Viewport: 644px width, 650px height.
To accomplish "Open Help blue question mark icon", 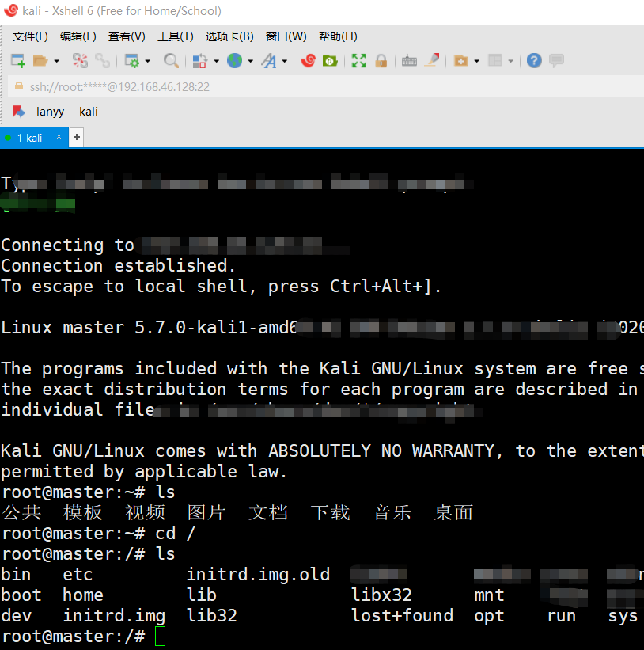I will click(534, 61).
